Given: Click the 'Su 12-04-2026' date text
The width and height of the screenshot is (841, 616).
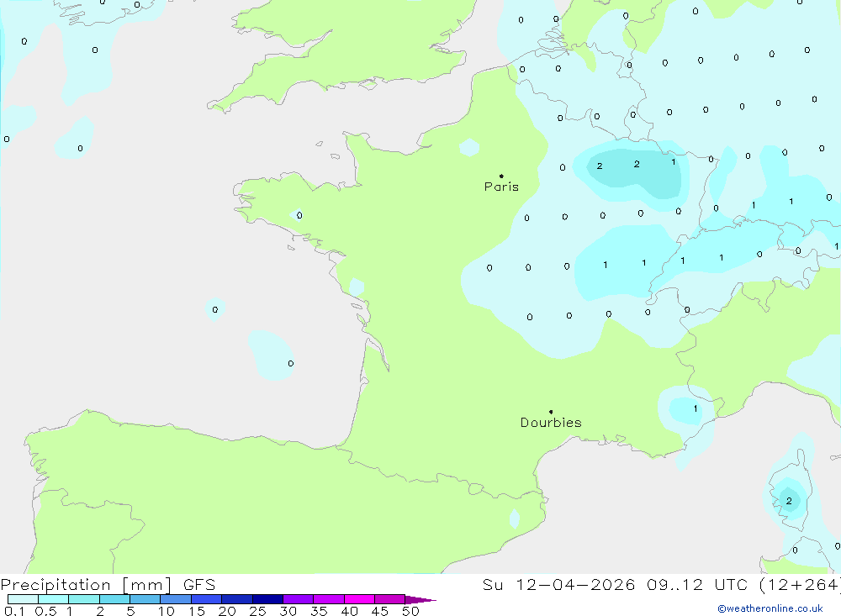Looking at the screenshot, I should [x=558, y=585].
